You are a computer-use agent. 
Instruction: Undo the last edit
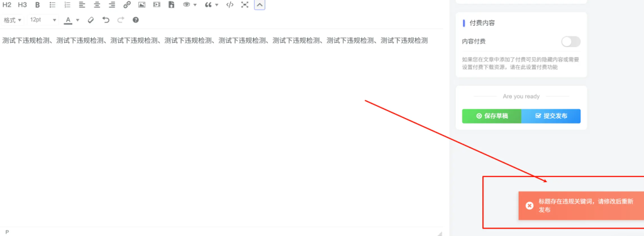[x=106, y=19]
